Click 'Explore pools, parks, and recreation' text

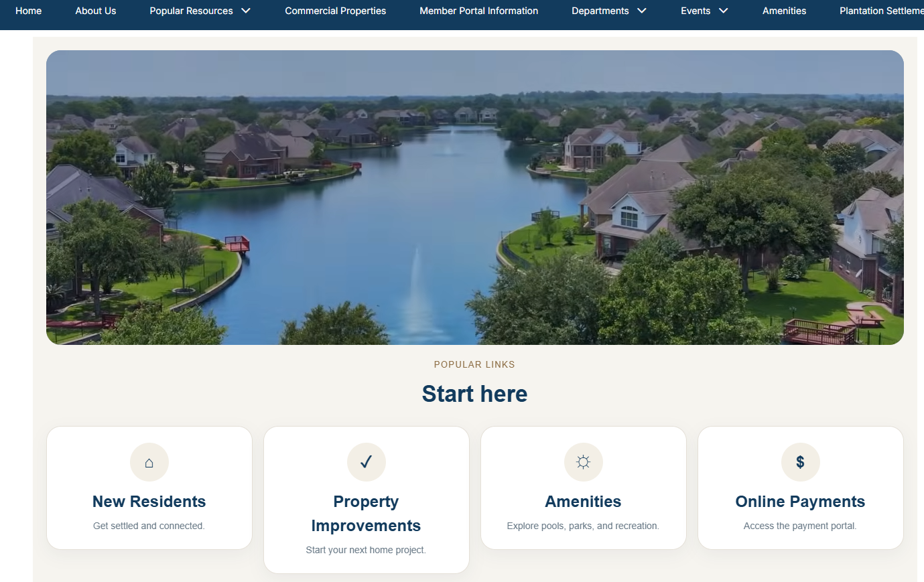pyautogui.click(x=584, y=526)
